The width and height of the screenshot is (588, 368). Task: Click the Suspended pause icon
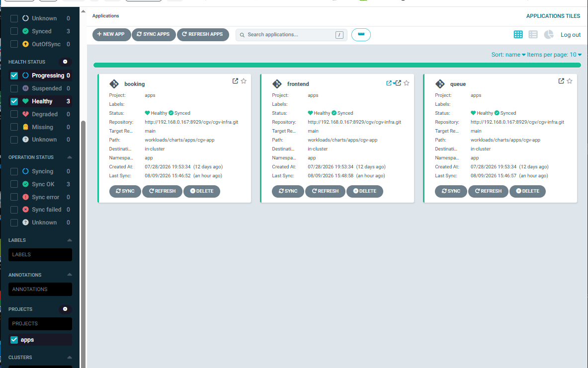[25, 88]
